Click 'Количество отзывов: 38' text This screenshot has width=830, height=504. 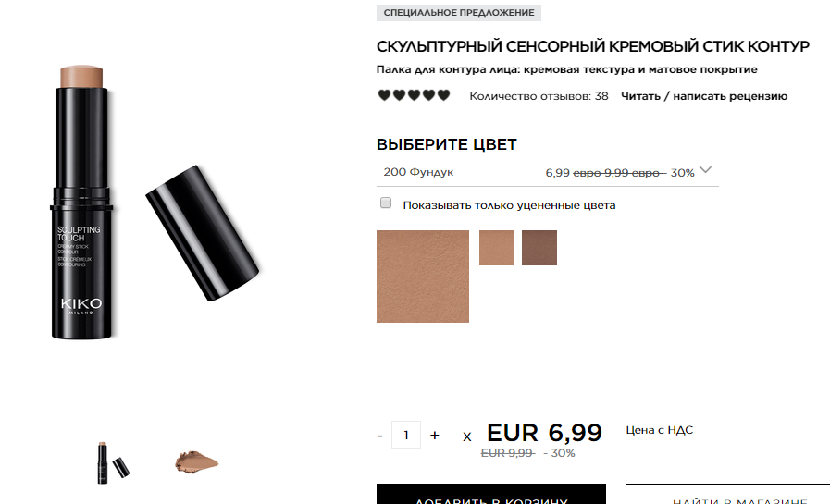539,96
